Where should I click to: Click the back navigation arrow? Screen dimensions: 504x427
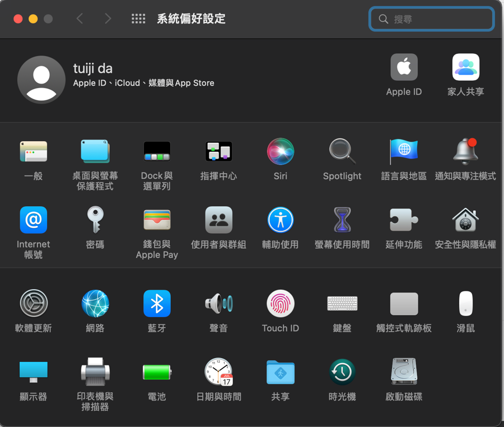[80, 19]
